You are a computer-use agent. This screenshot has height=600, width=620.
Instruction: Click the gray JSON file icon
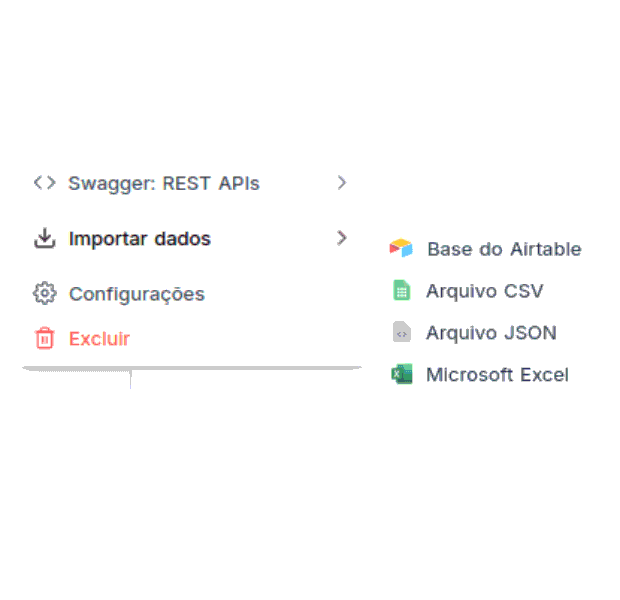[x=401, y=333]
